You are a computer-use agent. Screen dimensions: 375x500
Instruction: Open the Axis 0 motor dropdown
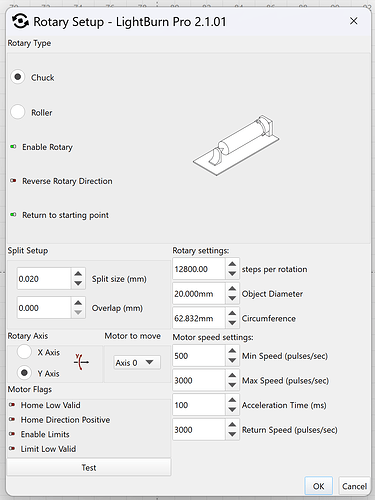[x=137, y=362]
